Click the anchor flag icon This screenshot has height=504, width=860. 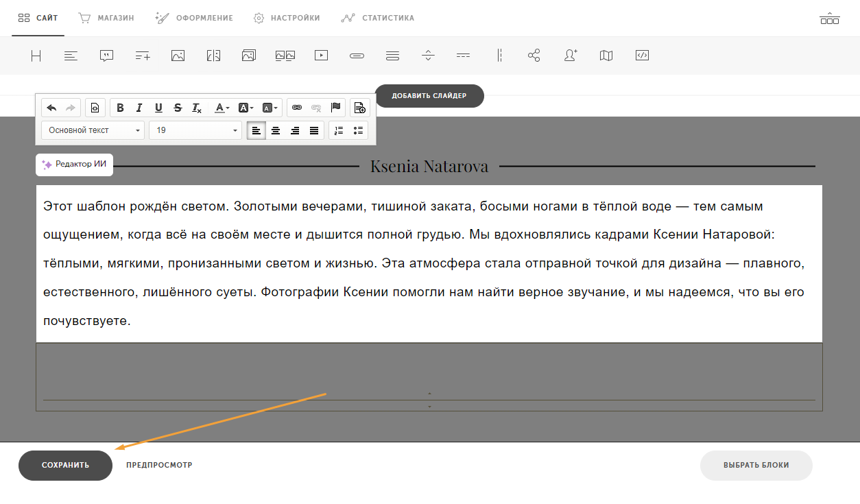click(335, 108)
